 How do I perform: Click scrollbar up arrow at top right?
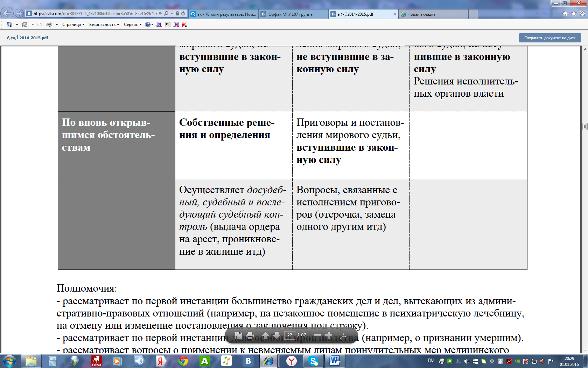(x=585, y=49)
